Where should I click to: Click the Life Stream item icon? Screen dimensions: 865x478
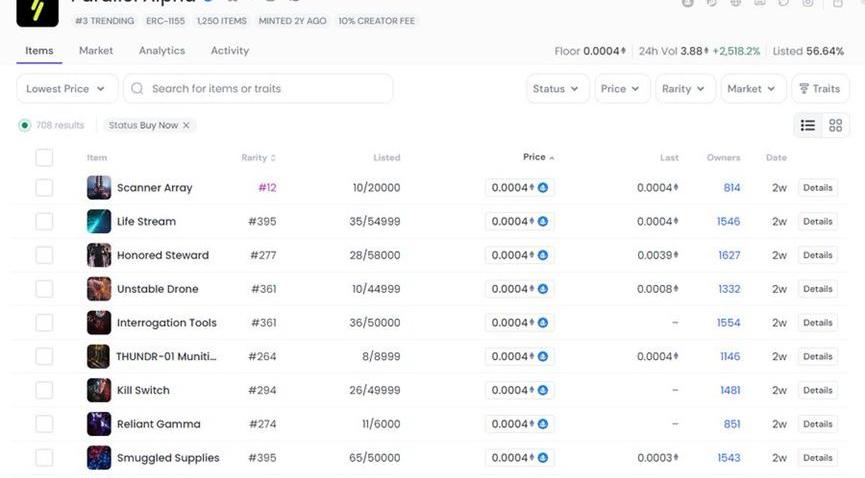(x=99, y=221)
